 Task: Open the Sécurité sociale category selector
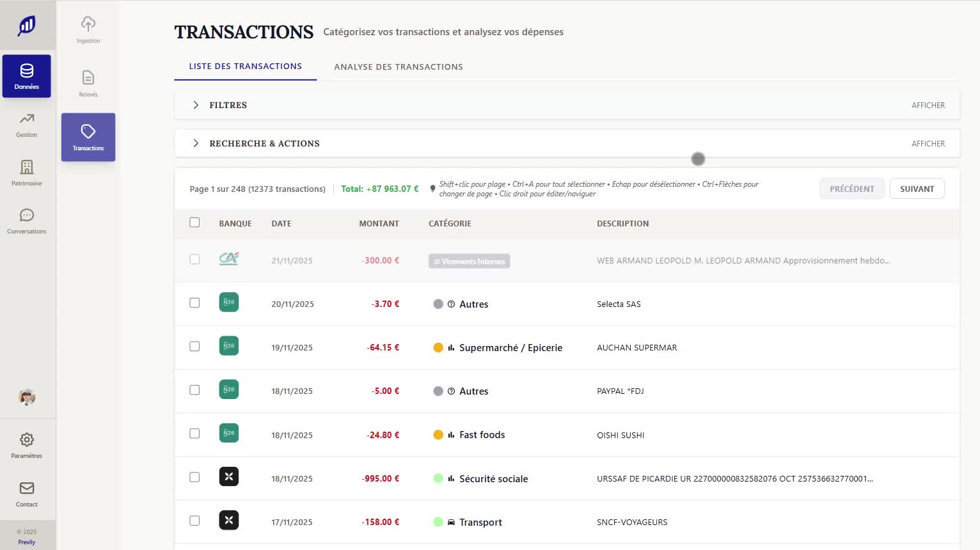(x=480, y=478)
